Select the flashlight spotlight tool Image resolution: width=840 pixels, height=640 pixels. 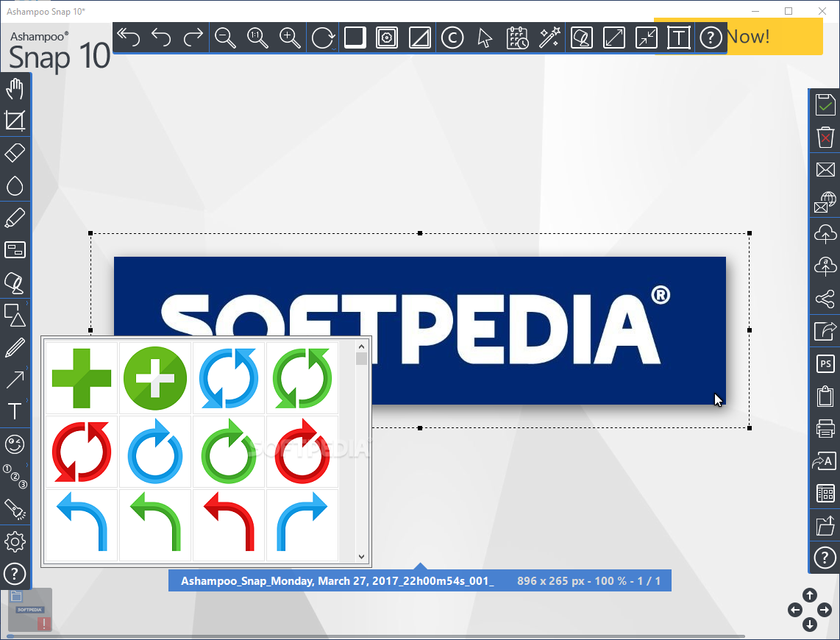pyautogui.click(x=15, y=509)
